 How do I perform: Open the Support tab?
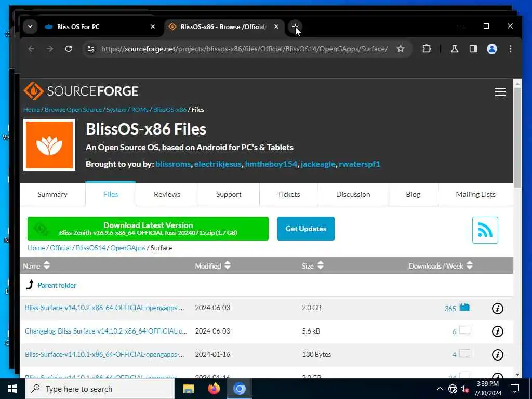point(229,194)
